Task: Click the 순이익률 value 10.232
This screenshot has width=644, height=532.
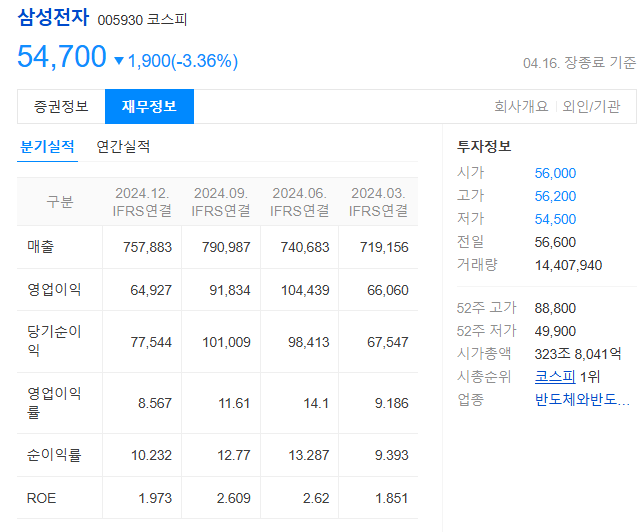Action: tap(151, 455)
